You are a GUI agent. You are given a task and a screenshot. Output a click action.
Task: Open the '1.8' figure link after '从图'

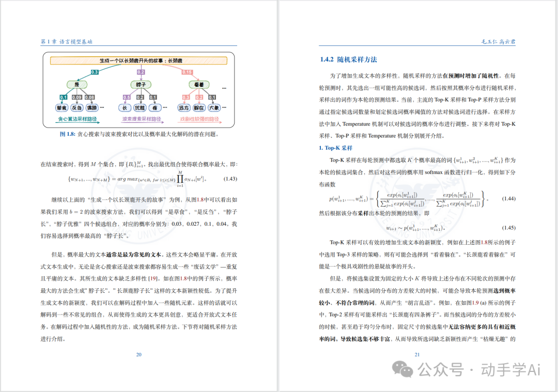click(x=200, y=200)
